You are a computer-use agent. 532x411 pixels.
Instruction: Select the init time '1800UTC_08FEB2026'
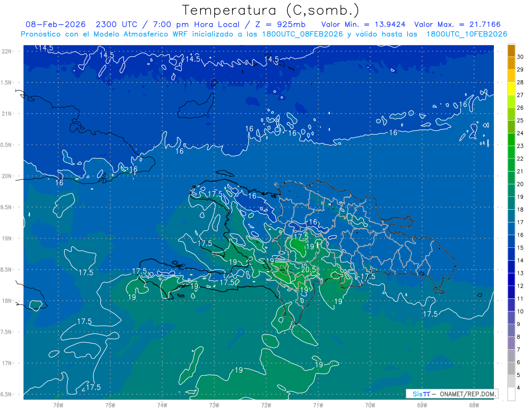click(302, 34)
